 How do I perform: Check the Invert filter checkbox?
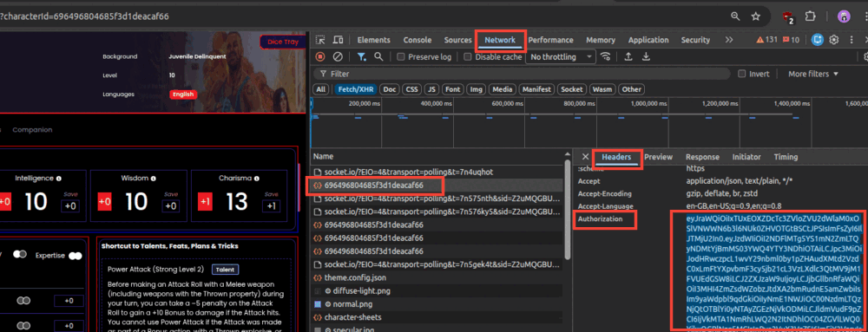pos(742,74)
